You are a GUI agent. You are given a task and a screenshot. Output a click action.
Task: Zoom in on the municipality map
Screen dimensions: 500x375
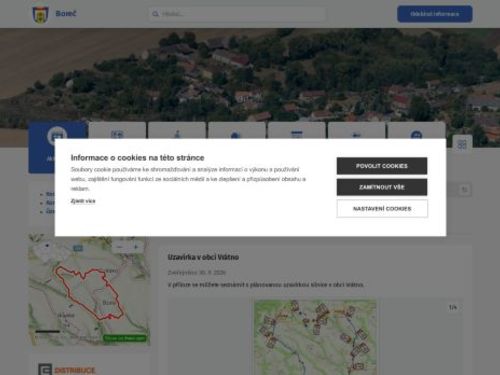coord(136,247)
